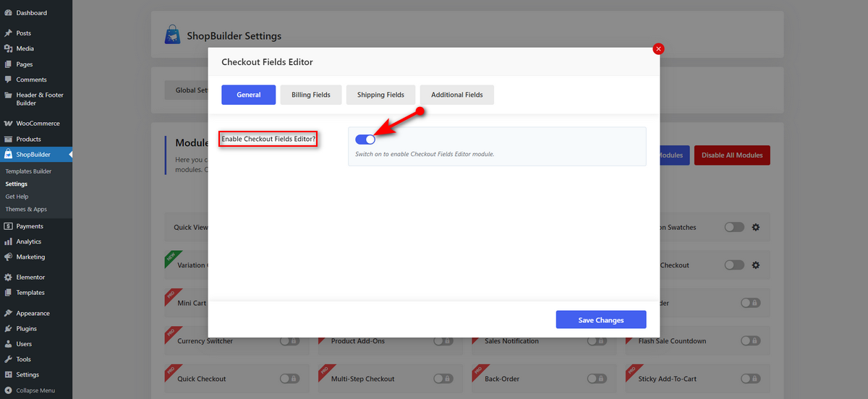Open settings gear for Variation Swatches module
The width and height of the screenshot is (868, 399).
756,227
